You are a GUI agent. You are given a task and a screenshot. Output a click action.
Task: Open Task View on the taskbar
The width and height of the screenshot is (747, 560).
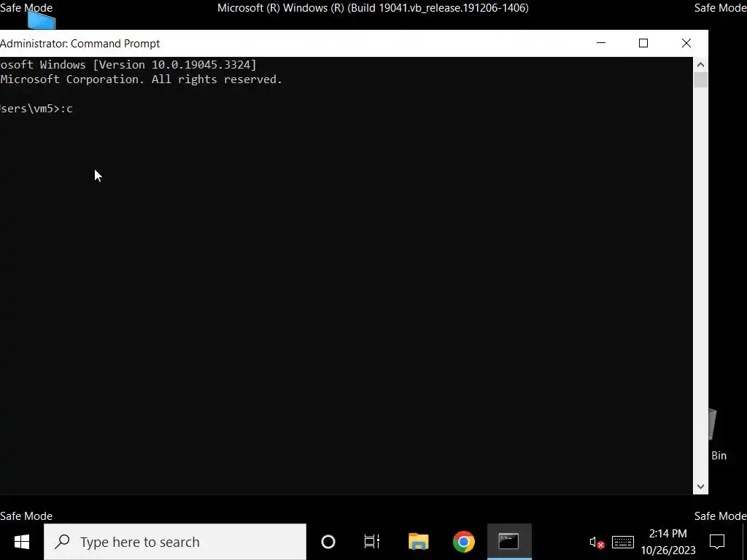pos(372,542)
